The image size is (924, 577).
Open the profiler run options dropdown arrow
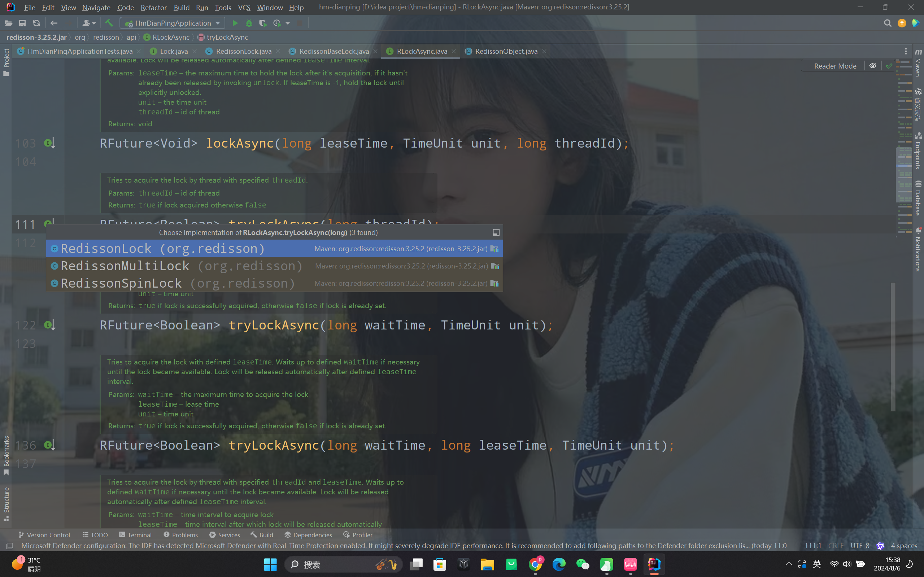tap(288, 23)
